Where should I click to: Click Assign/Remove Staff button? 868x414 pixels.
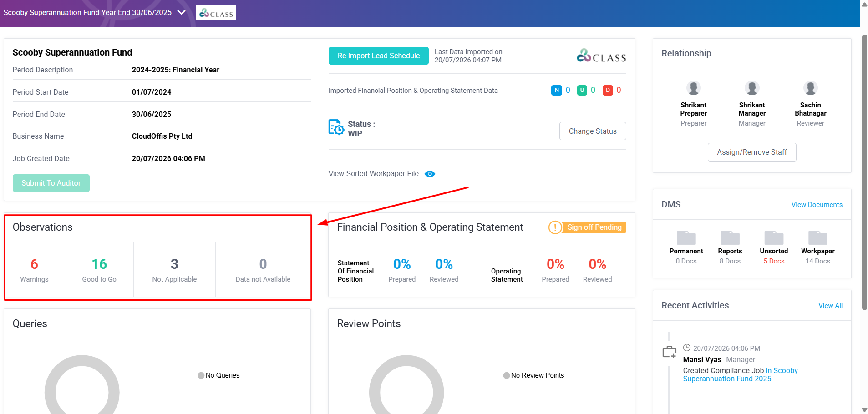(752, 152)
